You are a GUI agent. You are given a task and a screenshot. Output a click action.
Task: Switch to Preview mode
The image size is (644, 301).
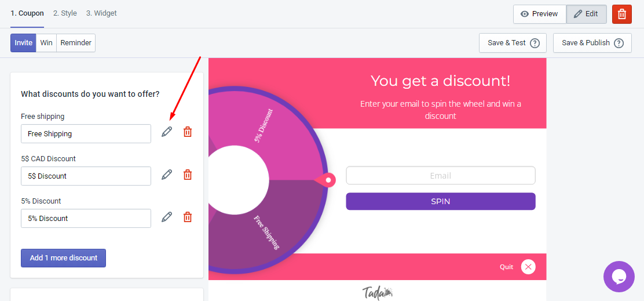tap(540, 14)
